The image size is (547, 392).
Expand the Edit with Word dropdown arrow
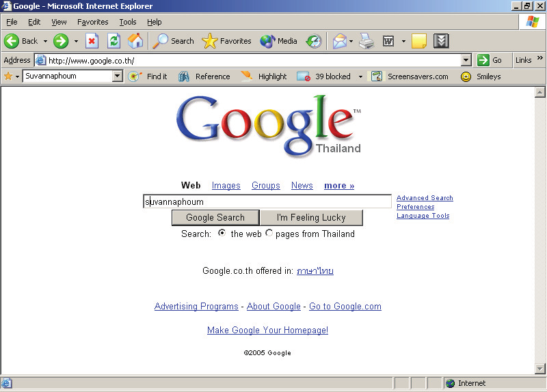(403, 41)
